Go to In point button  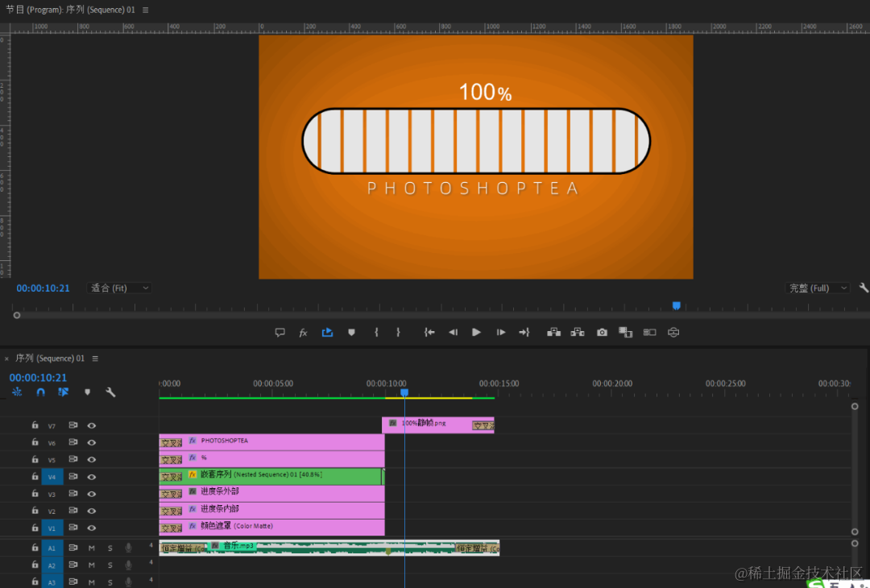[429, 333]
